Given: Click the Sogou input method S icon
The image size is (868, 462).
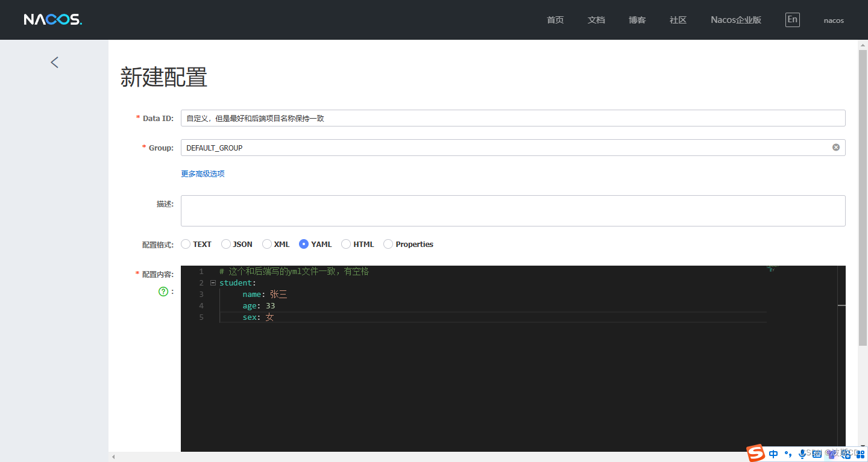Looking at the screenshot, I should (x=755, y=454).
